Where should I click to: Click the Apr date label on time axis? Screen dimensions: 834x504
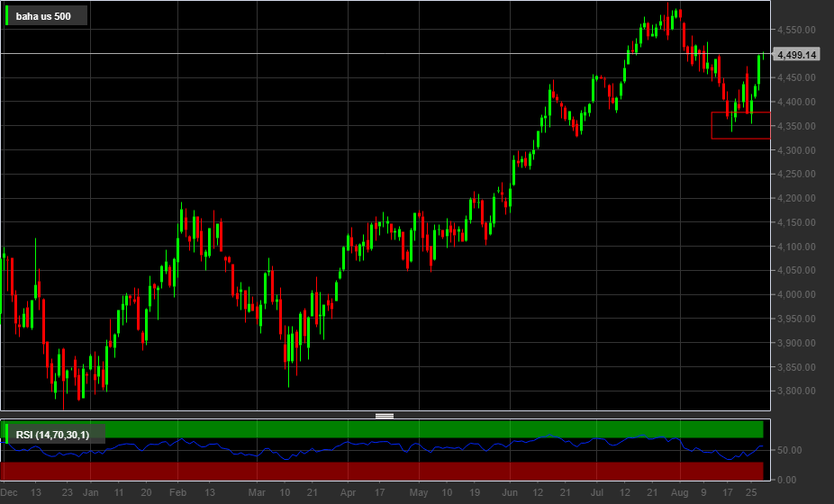pyautogui.click(x=348, y=493)
